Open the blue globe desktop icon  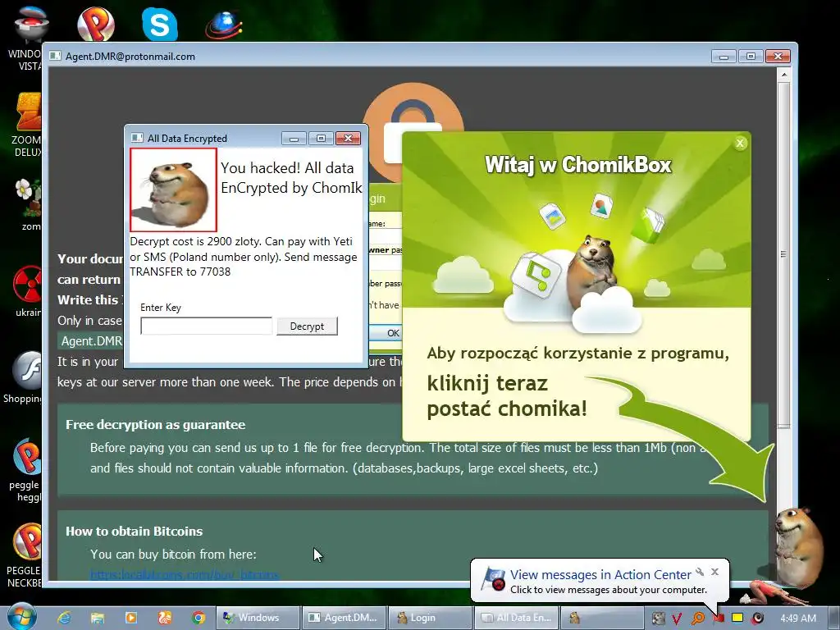tap(223, 24)
